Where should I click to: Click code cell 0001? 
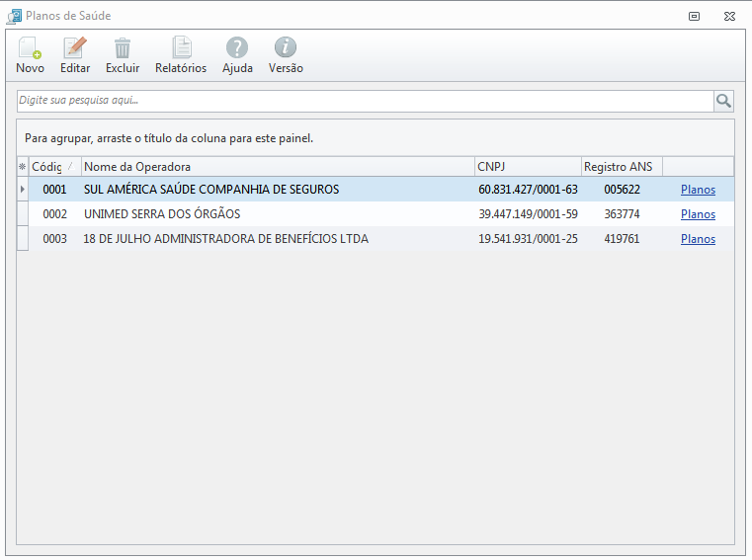(x=54, y=190)
